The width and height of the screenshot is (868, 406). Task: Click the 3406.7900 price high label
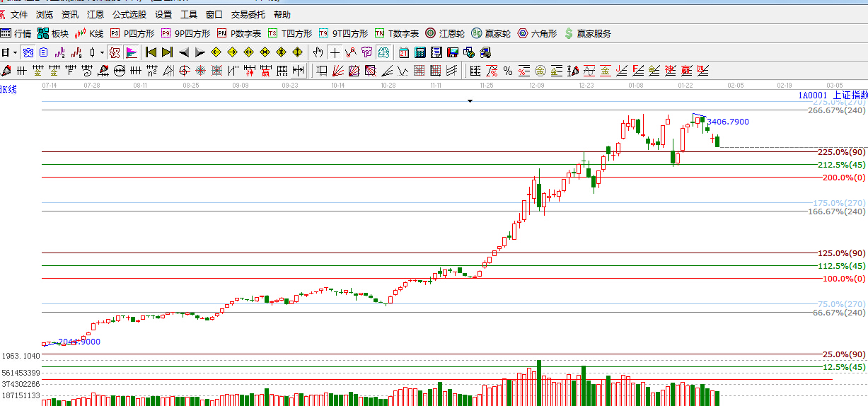[x=727, y=122]
